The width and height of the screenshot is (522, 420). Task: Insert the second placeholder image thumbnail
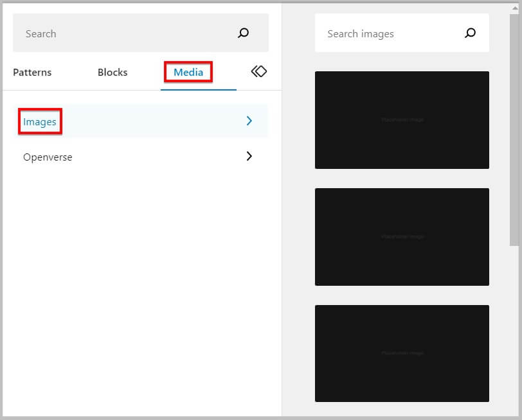point(402,237)
